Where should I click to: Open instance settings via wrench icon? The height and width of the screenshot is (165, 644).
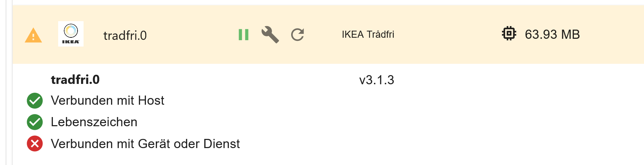click(270, 35)
